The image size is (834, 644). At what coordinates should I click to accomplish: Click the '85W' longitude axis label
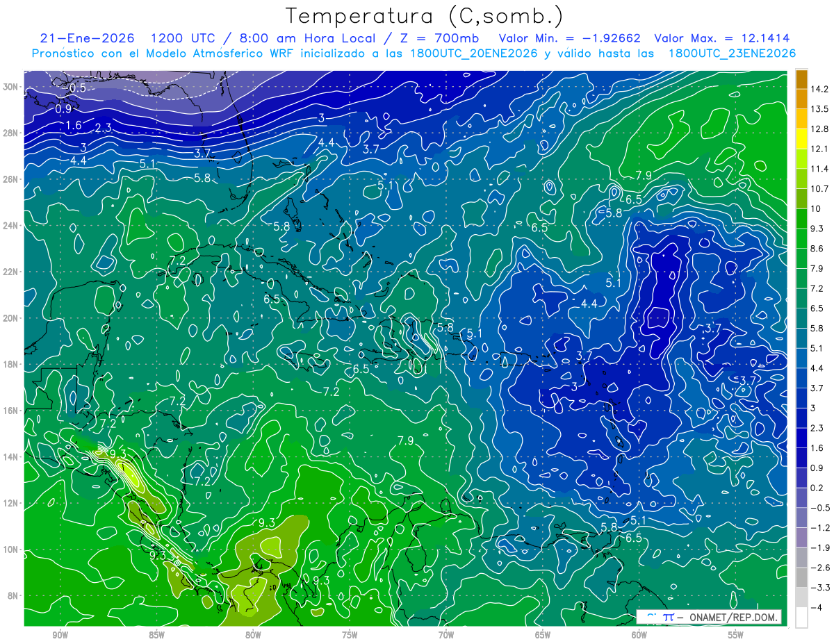156,635
